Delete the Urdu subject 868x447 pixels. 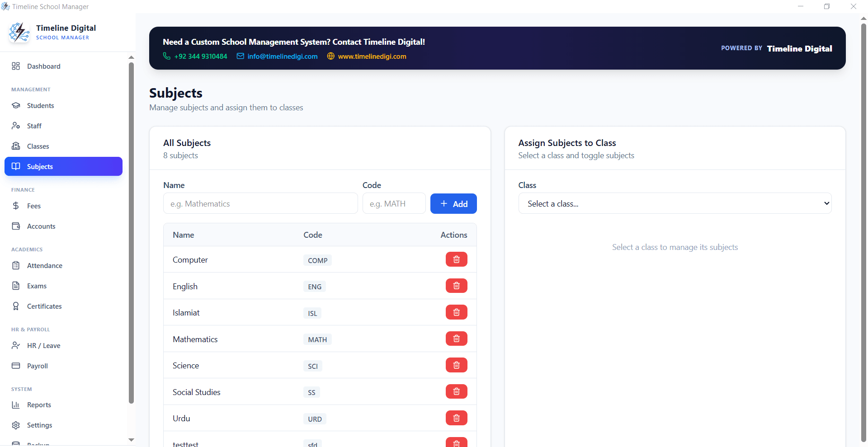(456, 418)
